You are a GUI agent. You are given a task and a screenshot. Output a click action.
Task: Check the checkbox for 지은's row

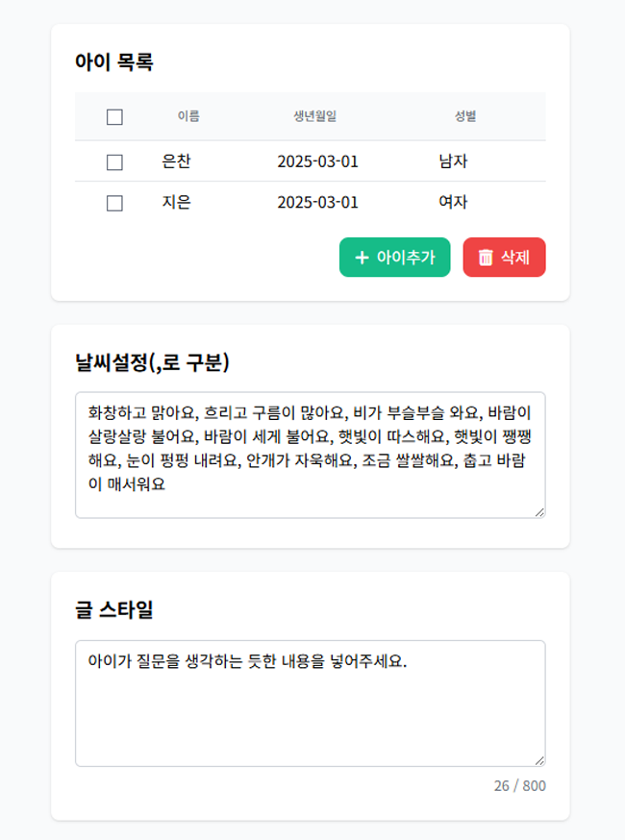point(114,203)
